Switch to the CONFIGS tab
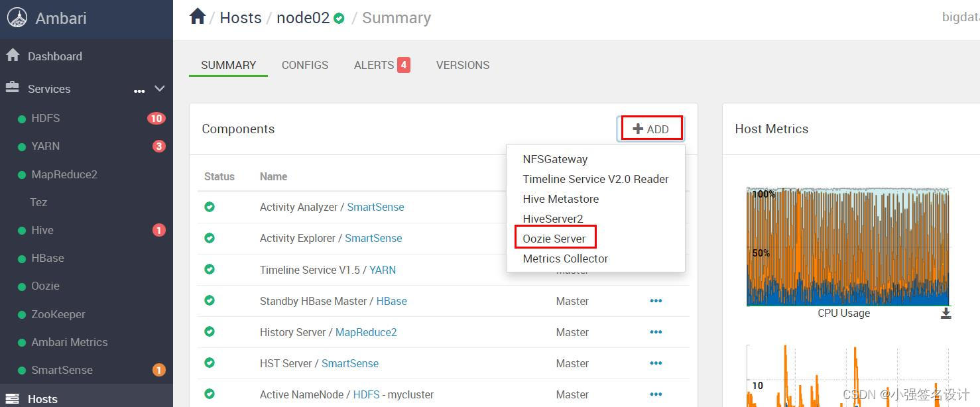 pos(305,65)
